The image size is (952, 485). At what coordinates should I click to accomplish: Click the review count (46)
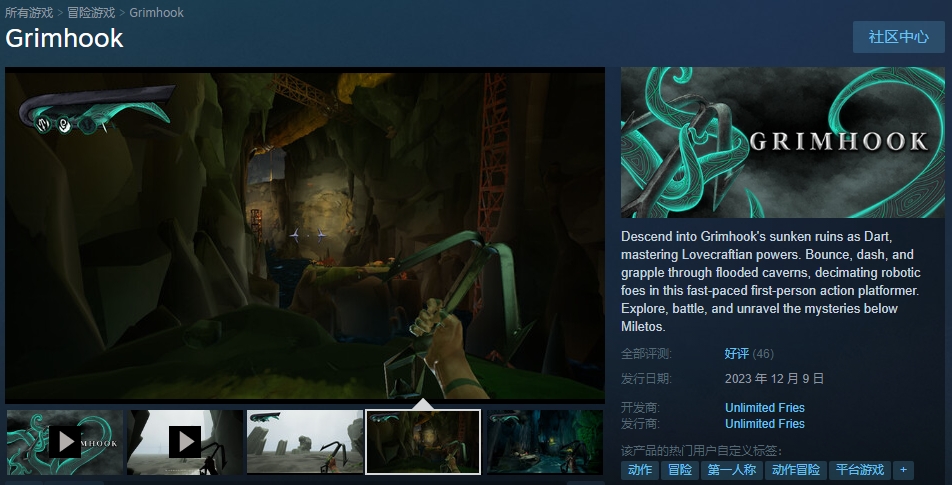pos(763,353)
